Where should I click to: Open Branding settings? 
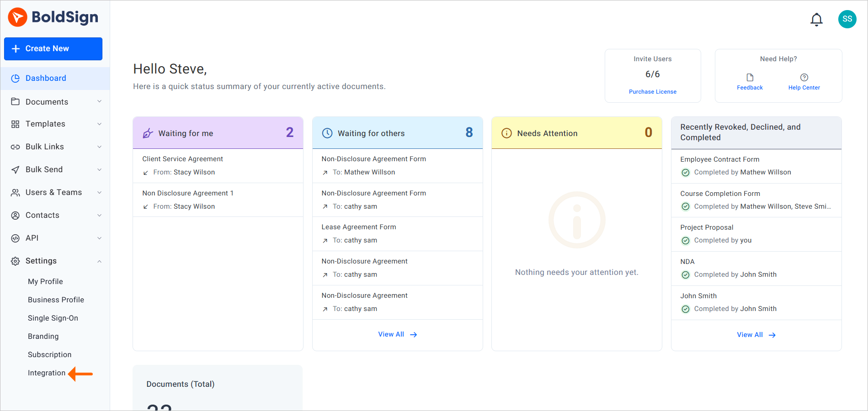coord(43,336)
